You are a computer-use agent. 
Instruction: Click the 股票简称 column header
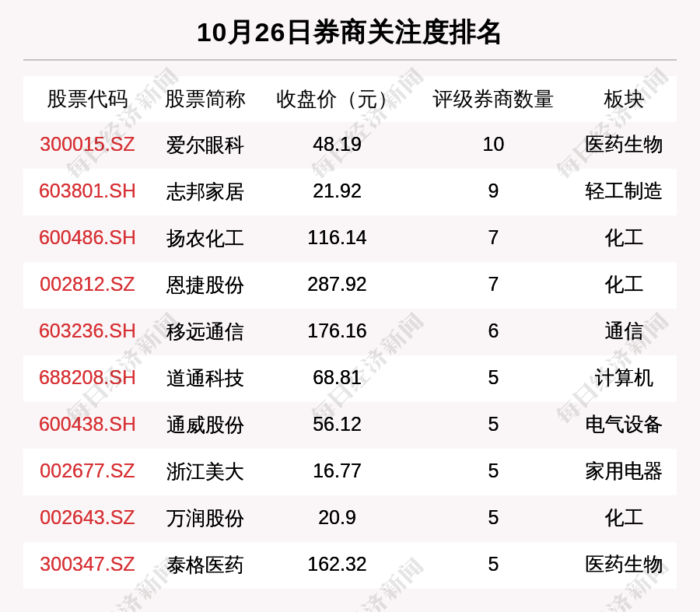point(205,99)
